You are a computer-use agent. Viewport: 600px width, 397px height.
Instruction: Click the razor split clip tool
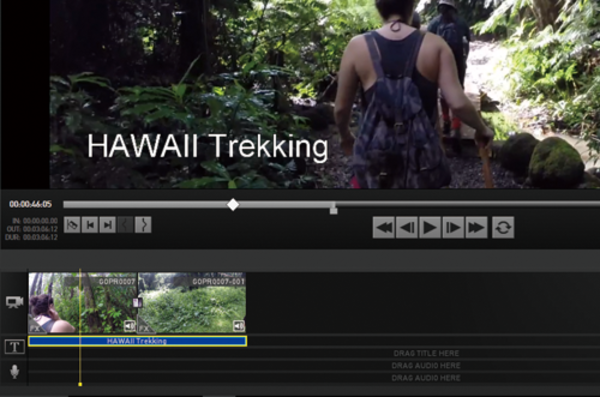[x=72, y=225]
